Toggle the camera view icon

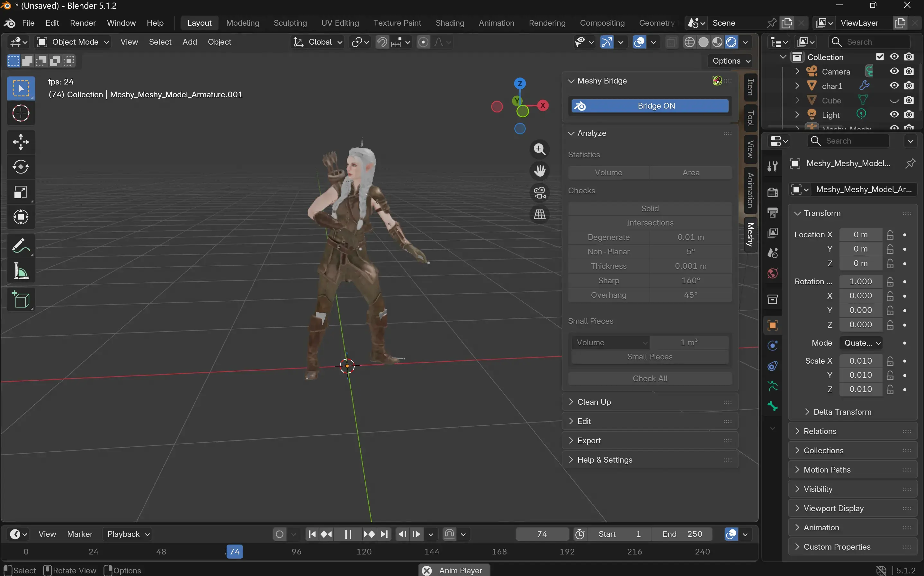point(540,192)
